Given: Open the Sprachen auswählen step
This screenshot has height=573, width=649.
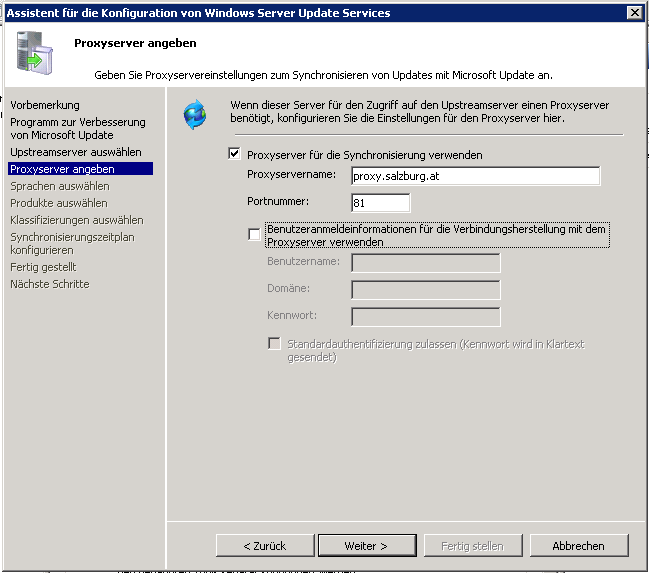Looking at the screenshot, I should pos(60,186).
